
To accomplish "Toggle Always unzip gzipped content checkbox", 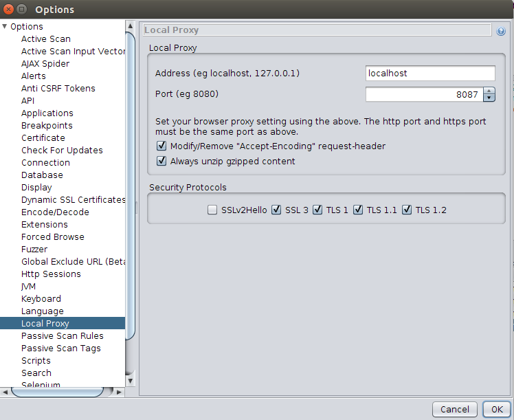I will click(161, 161).
